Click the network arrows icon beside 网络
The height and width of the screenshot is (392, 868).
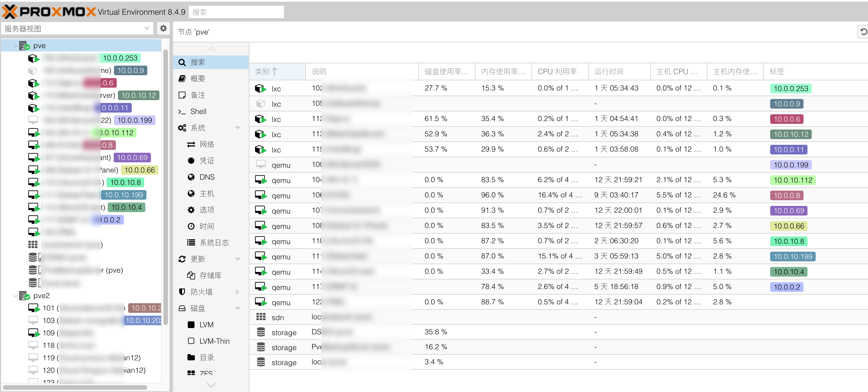191,144
